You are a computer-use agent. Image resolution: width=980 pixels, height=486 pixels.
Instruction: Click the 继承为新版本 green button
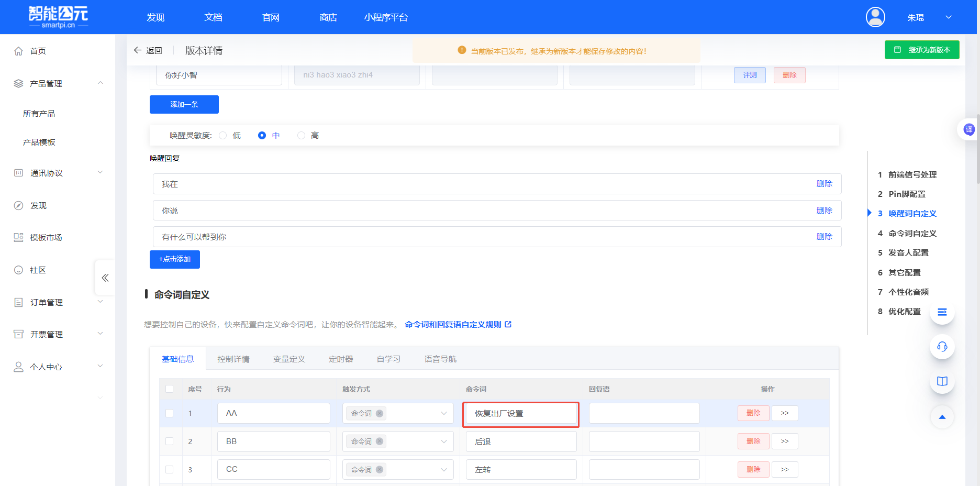pyautogui.click(x=922, y=50)
